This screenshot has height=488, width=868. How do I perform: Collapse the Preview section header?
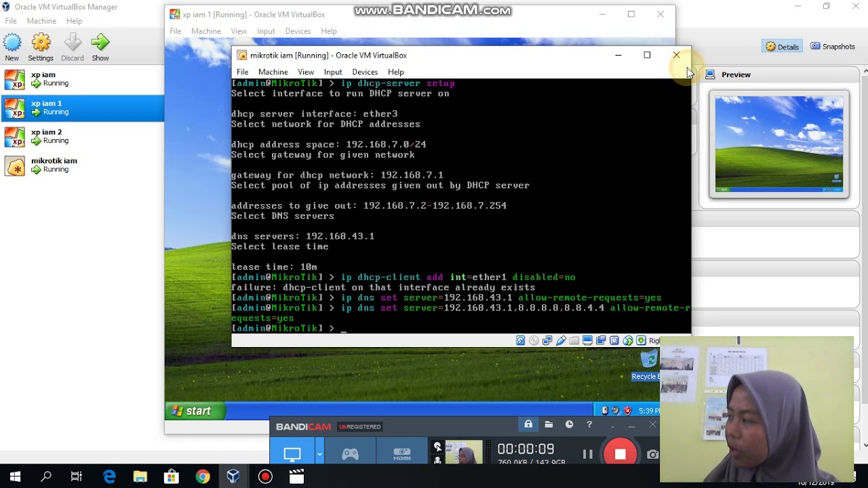click(x=736, y=75)
